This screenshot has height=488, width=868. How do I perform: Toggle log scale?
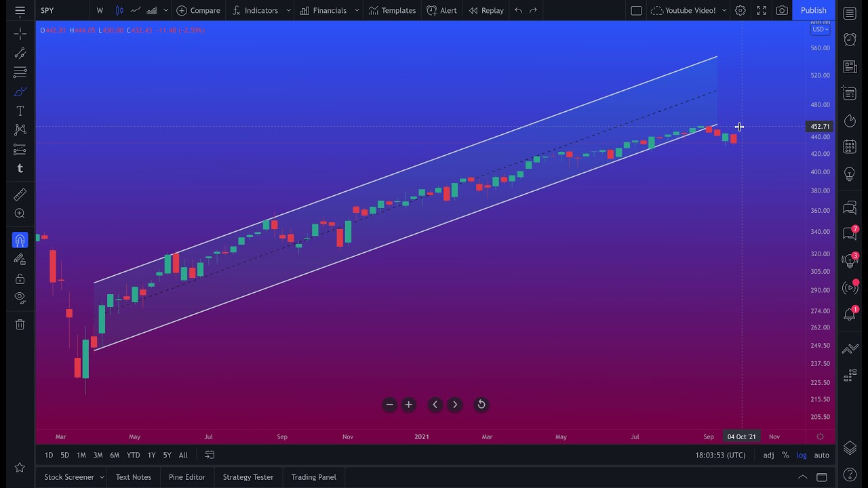click(x=802, y=455)
